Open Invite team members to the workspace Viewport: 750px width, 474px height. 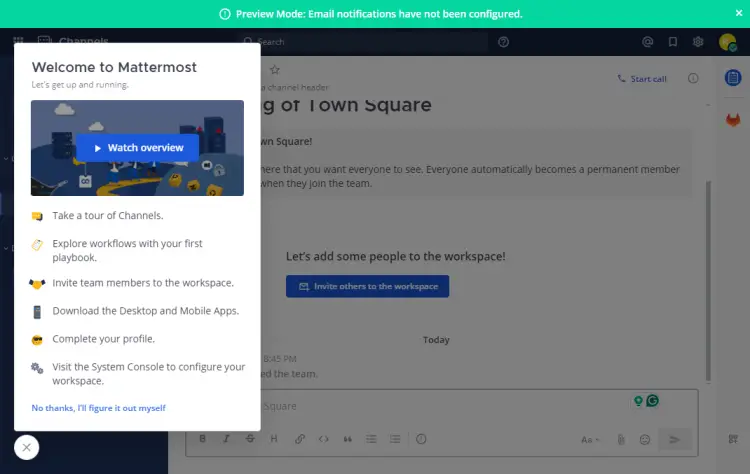tap(142, 283)
